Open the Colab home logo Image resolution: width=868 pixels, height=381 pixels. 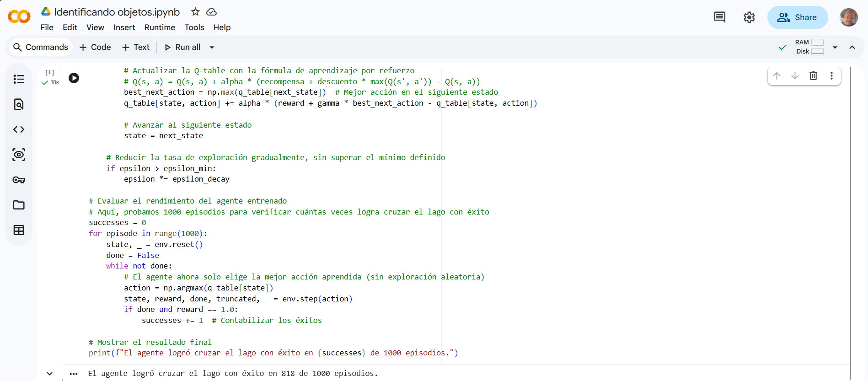(x=19, y=17)
